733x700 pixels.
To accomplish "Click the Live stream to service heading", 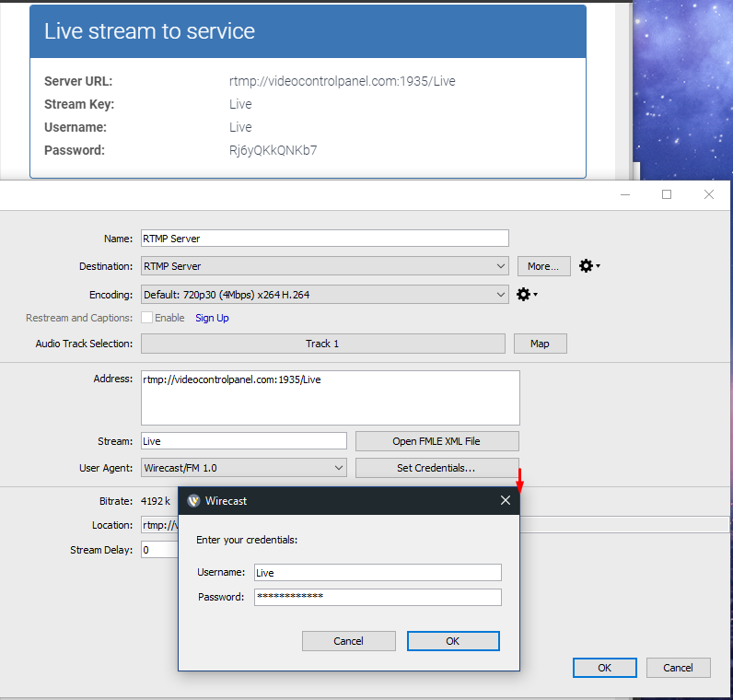I will coord(149,31).
